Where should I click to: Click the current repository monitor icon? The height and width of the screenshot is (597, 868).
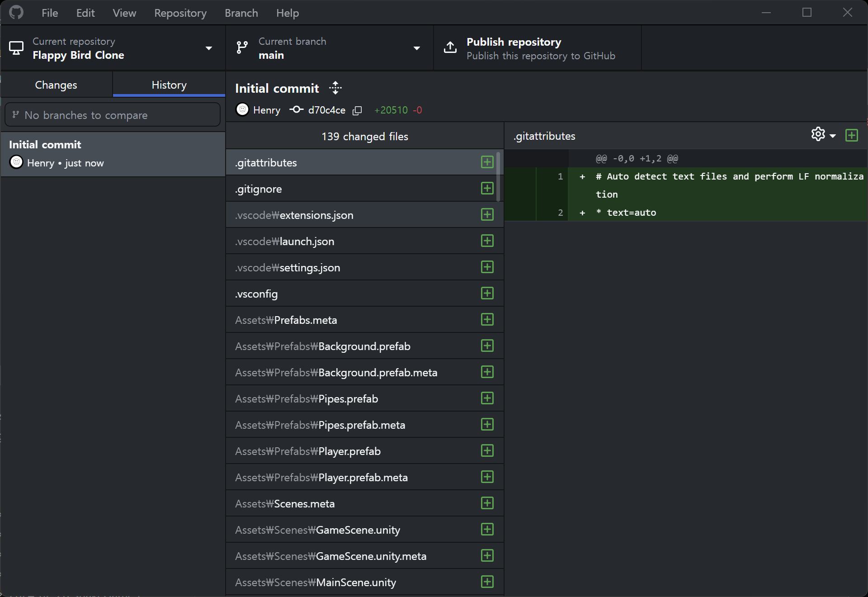[x=16, y=48]
